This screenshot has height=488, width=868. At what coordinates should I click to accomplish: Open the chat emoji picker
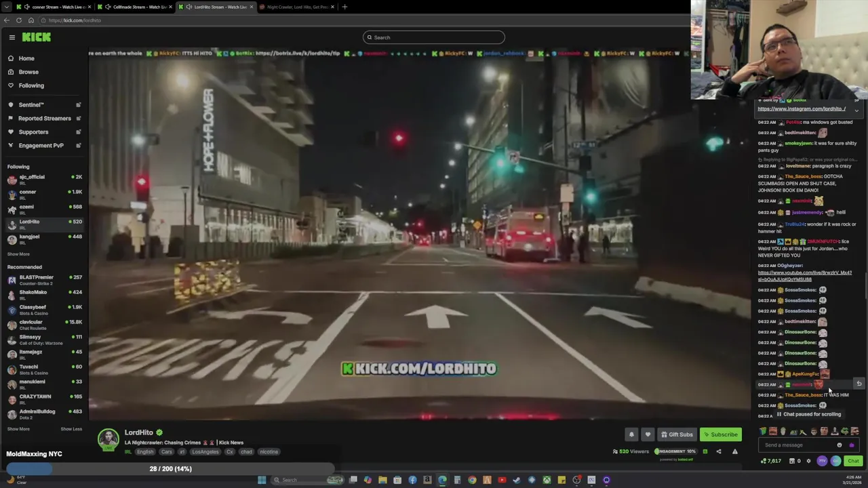tap(840, 445)
